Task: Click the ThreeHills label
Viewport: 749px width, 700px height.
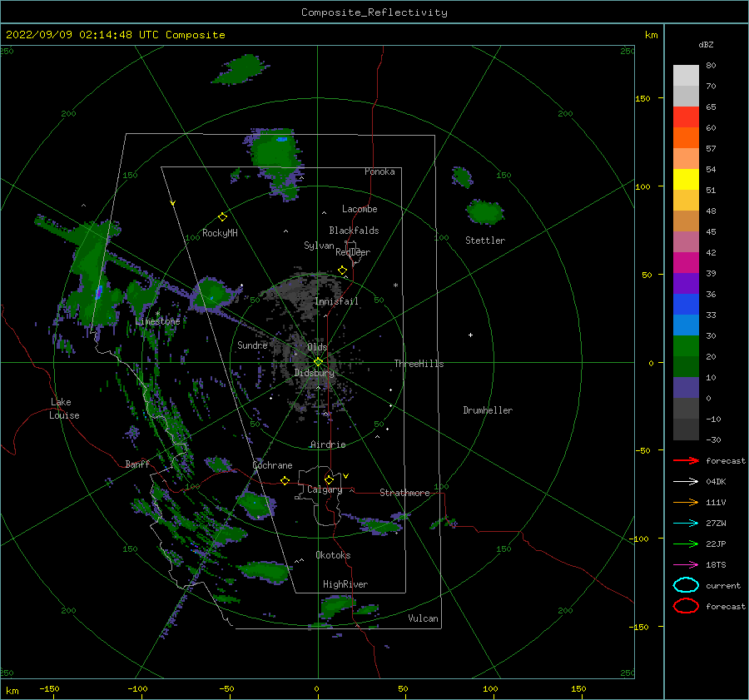Action: tap(419, 364)
